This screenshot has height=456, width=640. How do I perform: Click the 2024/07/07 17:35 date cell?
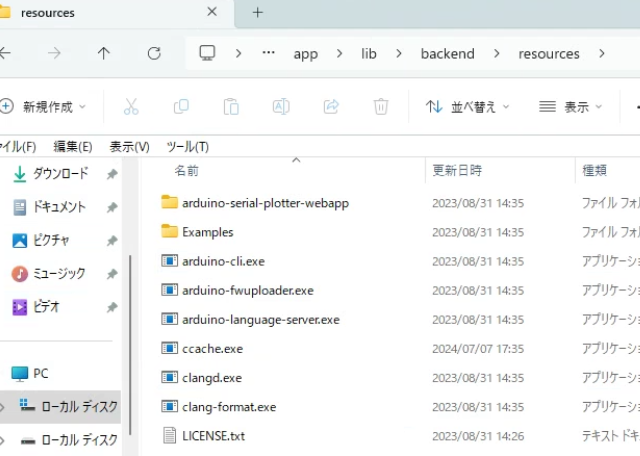(x=478, y=349)
